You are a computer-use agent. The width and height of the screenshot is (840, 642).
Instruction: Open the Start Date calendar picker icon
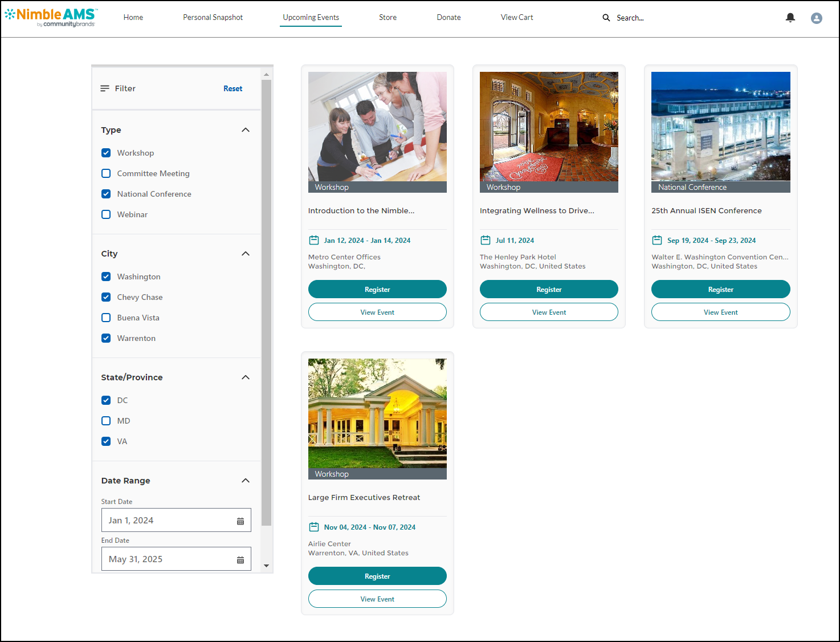coord(240,521)
